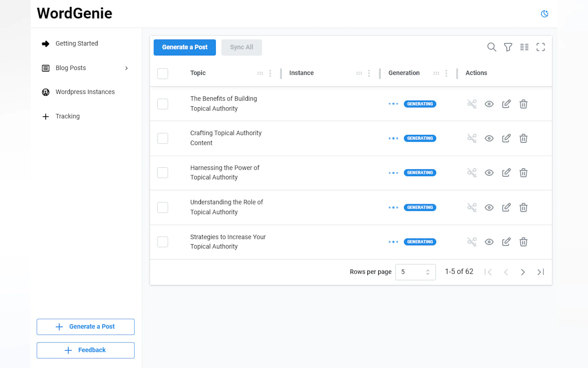
Task: Click the Feedback button
Action: click(x=85, y=350)
